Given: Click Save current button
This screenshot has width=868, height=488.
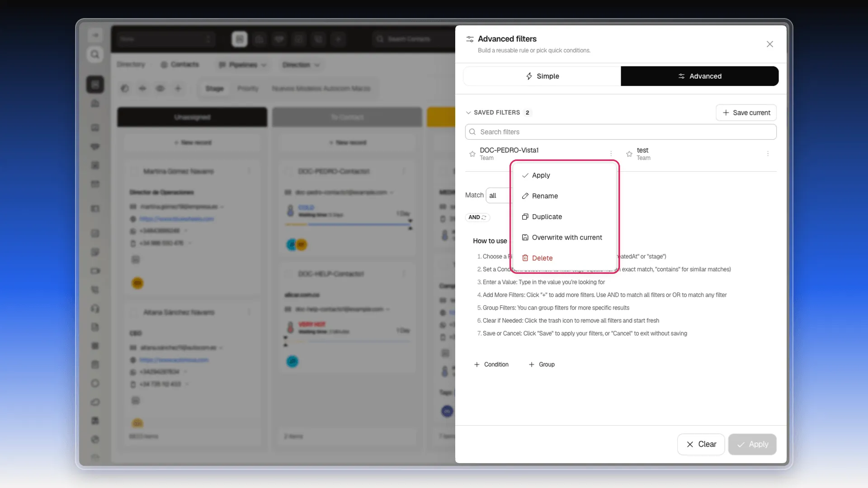Looking at the screenshot, I should (x=746, y=113).
